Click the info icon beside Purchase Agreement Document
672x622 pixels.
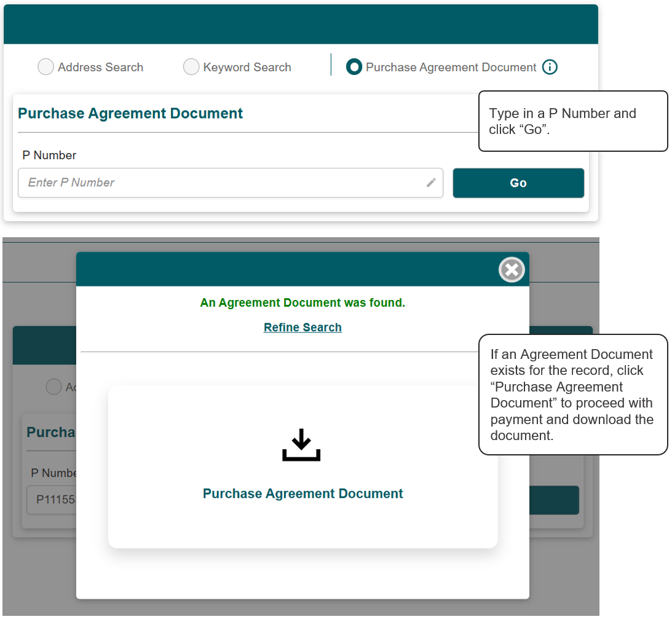tap(550, 67)
